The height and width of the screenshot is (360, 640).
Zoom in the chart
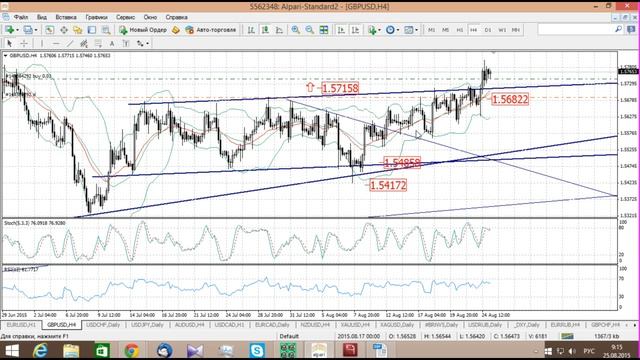[296, 30]
